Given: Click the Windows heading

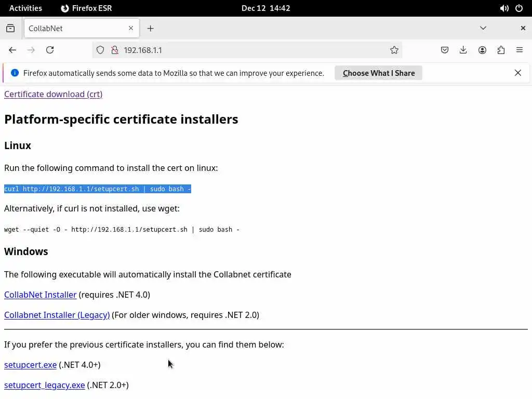Looking at the screenshot, I should 26,251.
